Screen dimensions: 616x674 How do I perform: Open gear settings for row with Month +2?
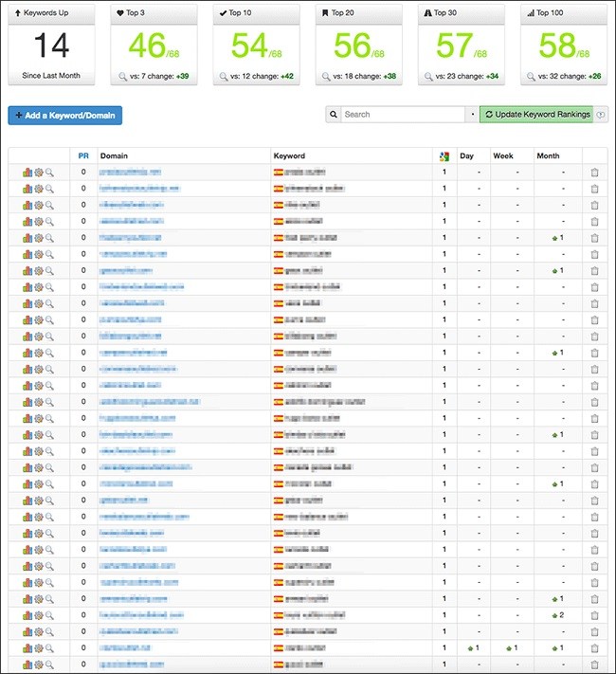point(39,615)
